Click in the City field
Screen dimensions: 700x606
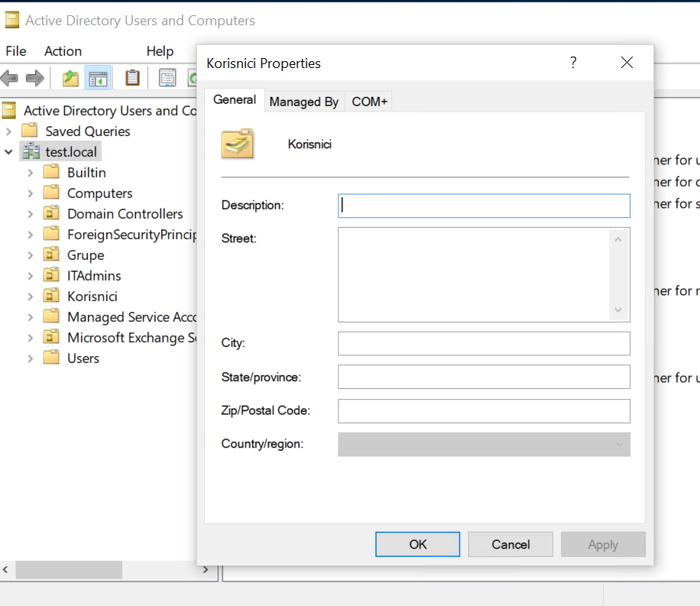pos(484,343)
